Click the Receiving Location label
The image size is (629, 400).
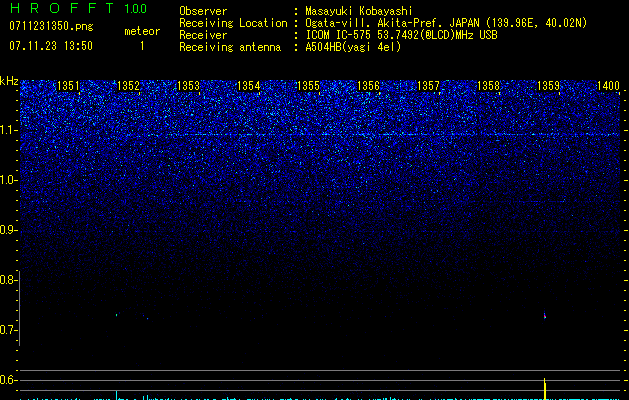tap(233, 23)
